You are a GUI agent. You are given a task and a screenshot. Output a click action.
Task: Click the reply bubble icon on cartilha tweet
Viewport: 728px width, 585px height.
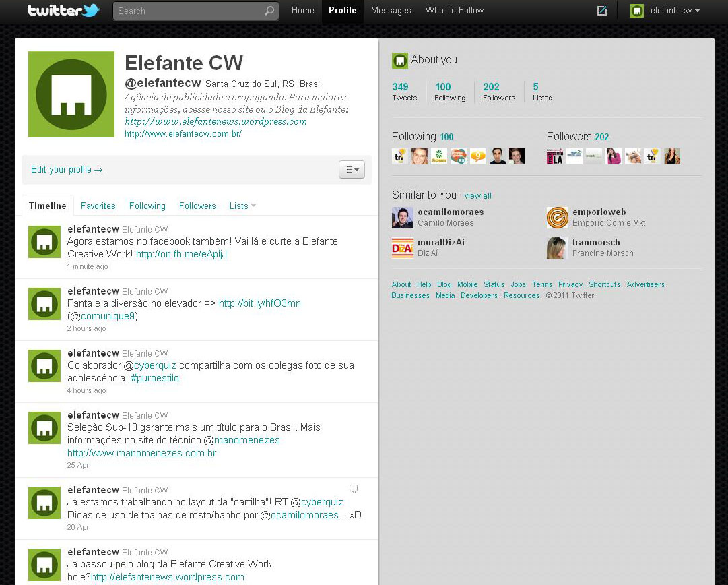354,489
